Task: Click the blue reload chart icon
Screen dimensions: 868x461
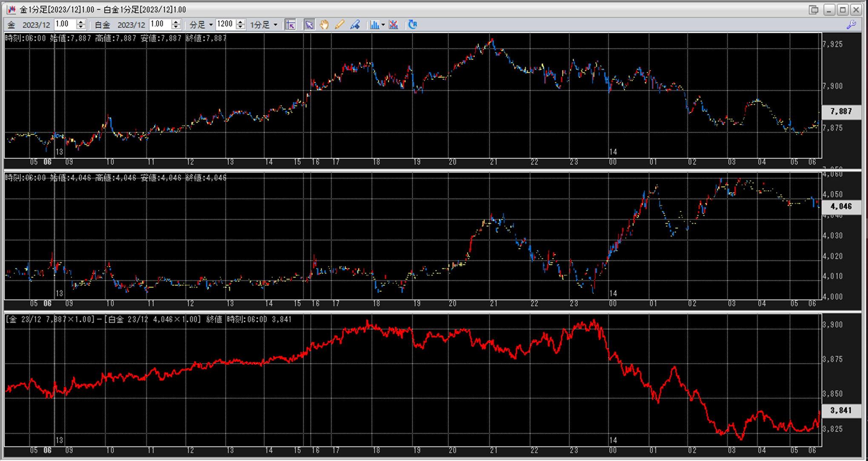Action: pyautogui.click(x=412, y=25)
